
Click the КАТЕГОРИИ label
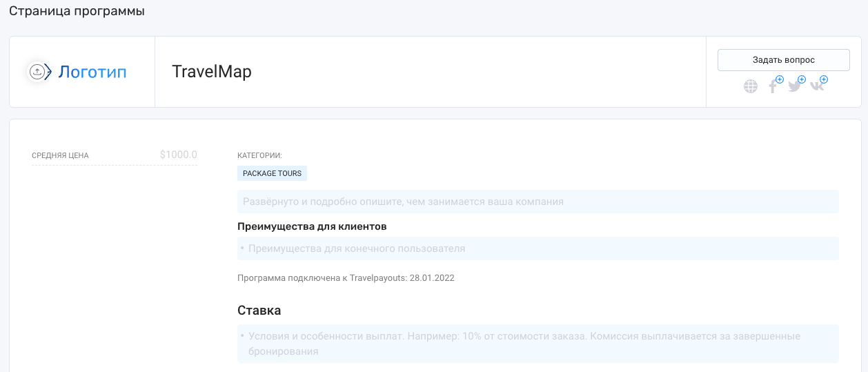[259, 155]
